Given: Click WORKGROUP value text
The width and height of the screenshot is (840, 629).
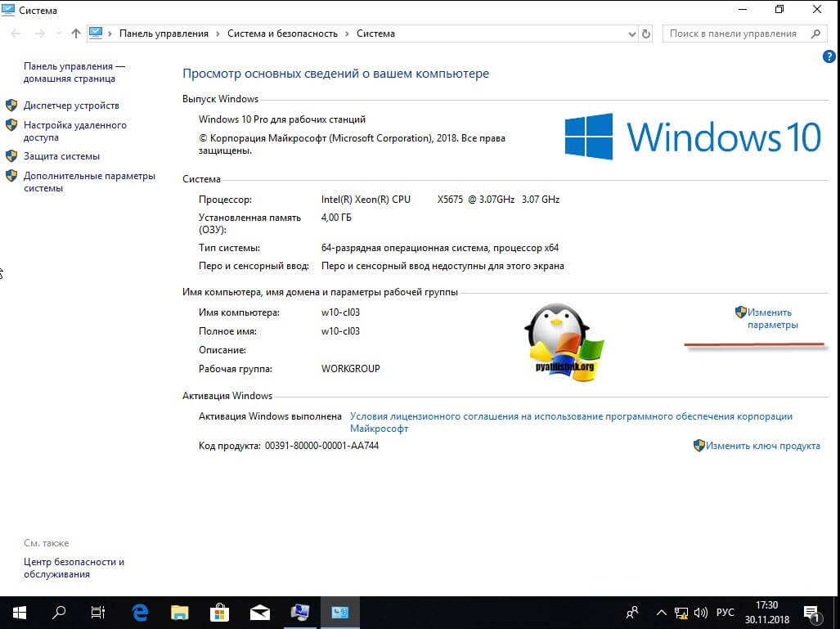Looking at the screenshot, I should 350,369.
